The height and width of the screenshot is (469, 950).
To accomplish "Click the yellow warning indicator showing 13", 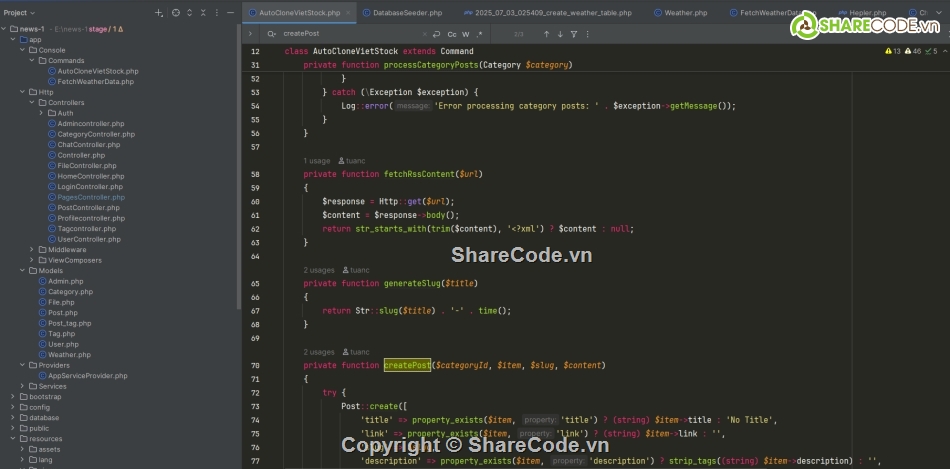I will point(893,52).
